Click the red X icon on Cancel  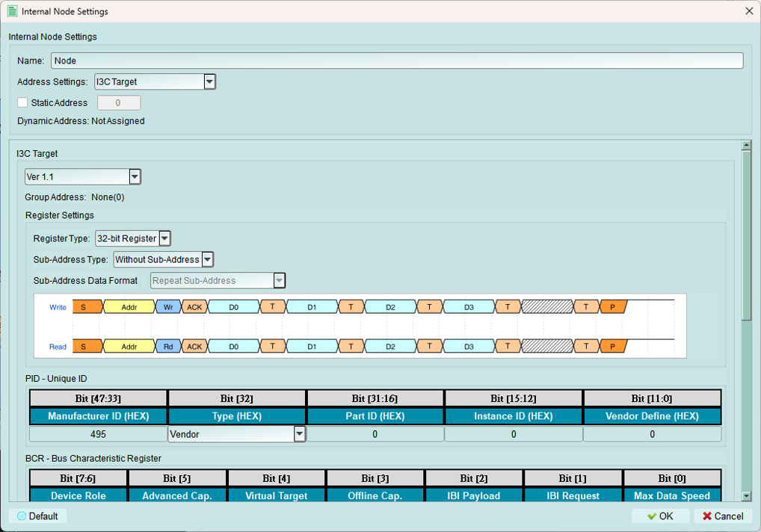[x=707, y=516]
